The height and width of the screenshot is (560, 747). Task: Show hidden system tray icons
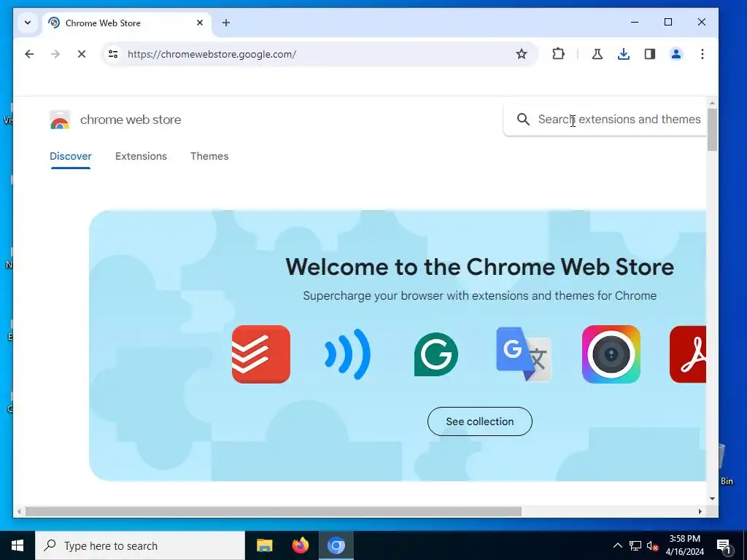[617, 545]
